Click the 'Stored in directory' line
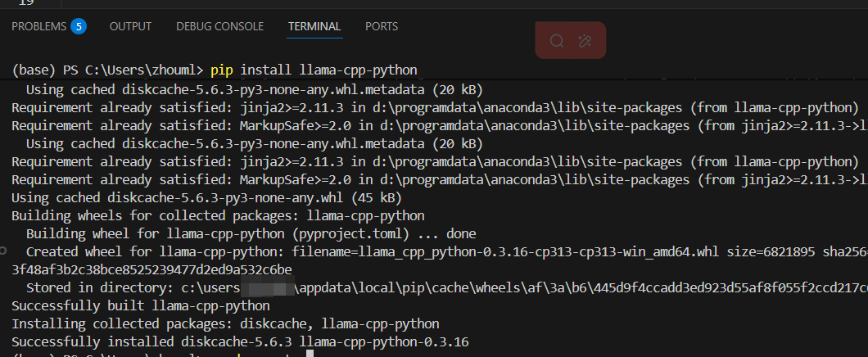 pyautogui.click(x=447, y=288)
